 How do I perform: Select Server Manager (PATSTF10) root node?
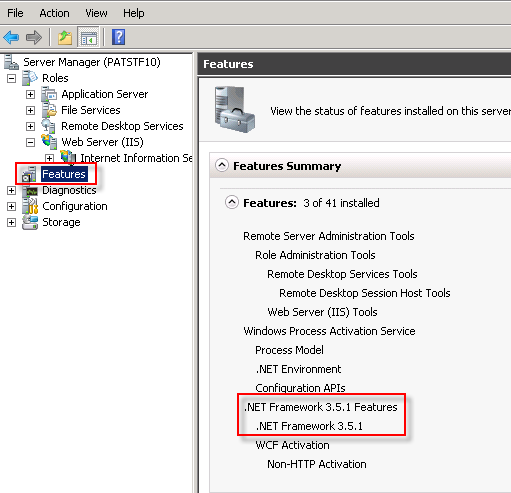92,62
